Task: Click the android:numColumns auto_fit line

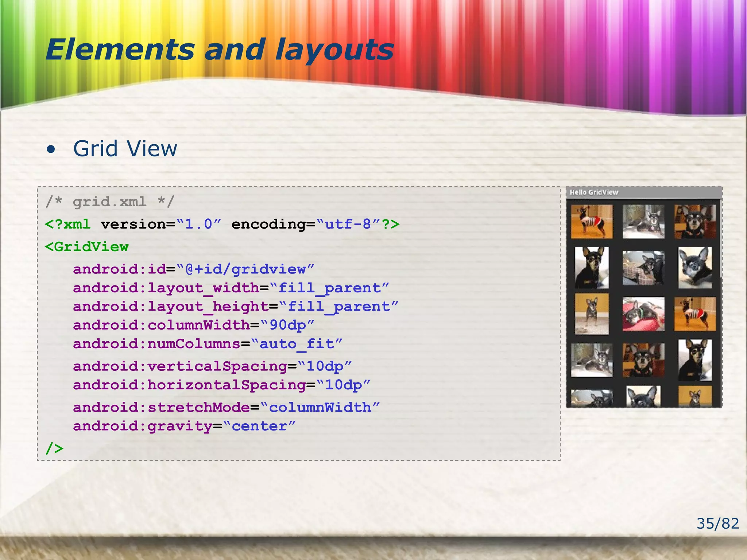Action: 207,344
